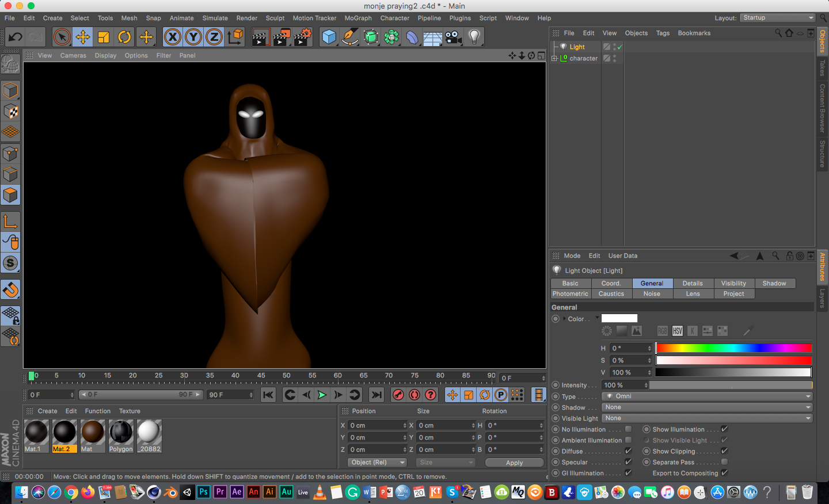Switch to the Details tab
Screen dimensions: 829x504
click(693, 283)
